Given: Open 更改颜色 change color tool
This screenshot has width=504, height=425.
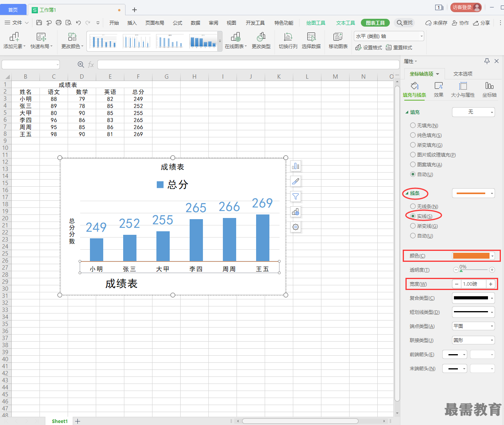Looking at the screenshot, I should pos(72,41).
